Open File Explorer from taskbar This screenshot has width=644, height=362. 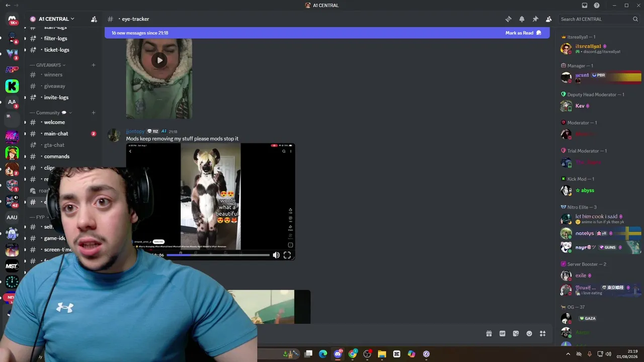click(x=382, y=354)
